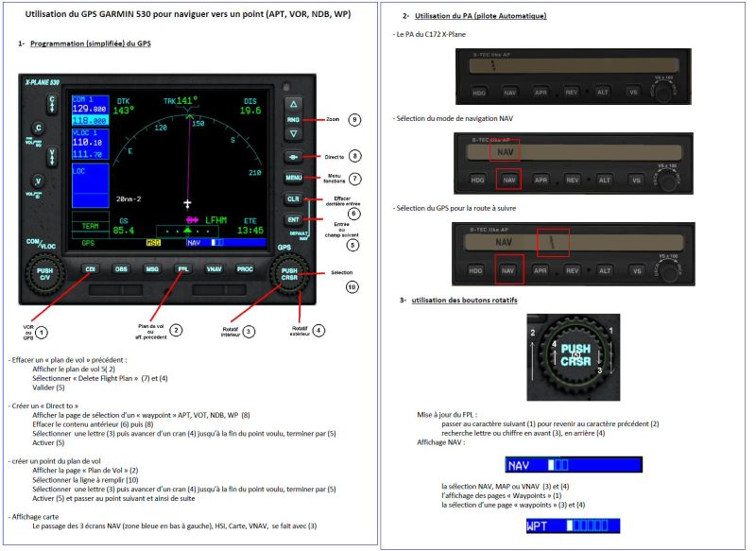Viewport: 756px width, 551px height.
Task: Click the line 'Mise à jour du FPL :'
Action: coord(447,415)
